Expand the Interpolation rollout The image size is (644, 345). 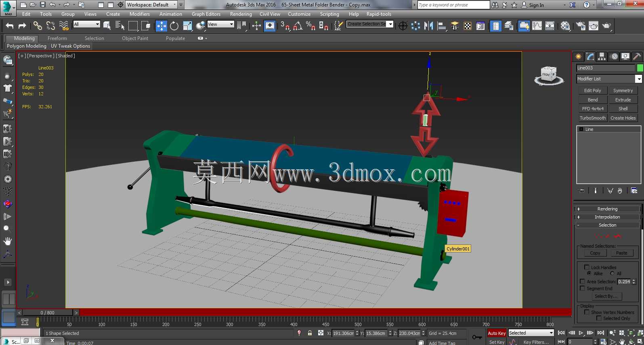coord(607,217)
